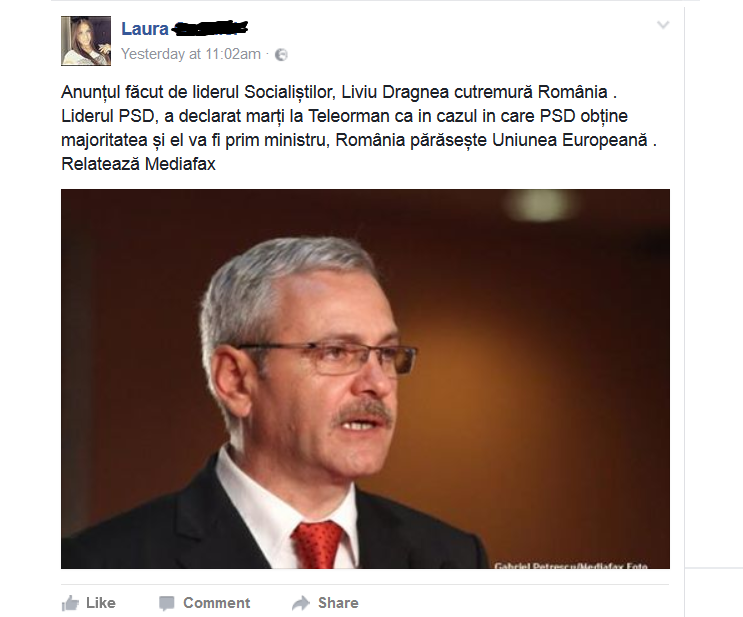743x617 pixels.
Task: Click the line starting 'majoritatea și el'
Action: click(x=359, y=140)
